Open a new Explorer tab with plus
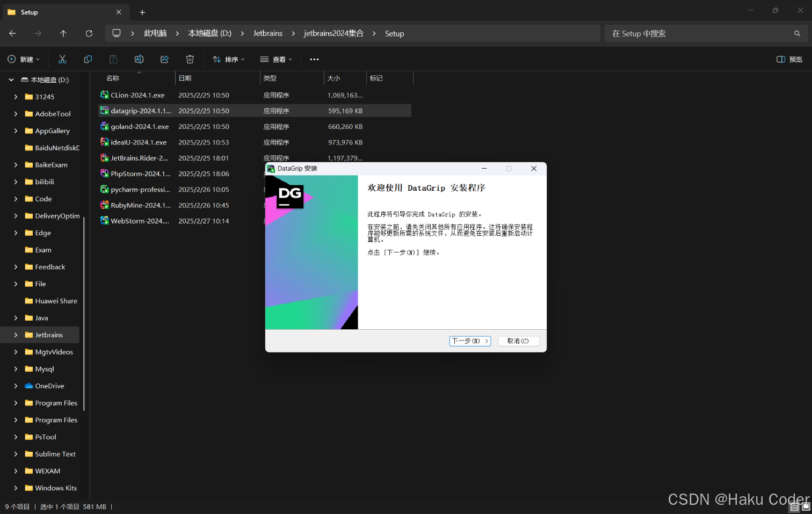This screenshot has width=812, height=514. (x=142, y=12)
